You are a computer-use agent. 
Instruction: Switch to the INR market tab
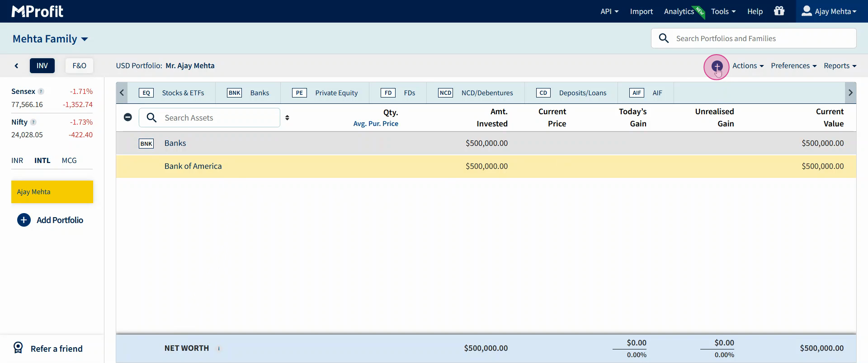pyautogui.click(x=17, y=161)
